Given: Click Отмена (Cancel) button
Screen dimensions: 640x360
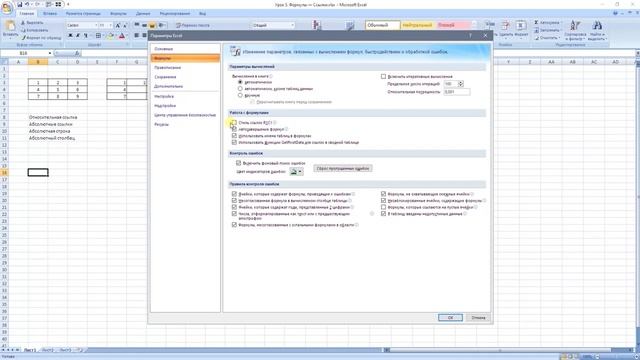Looking at the screenshot, I should [478, 318].
